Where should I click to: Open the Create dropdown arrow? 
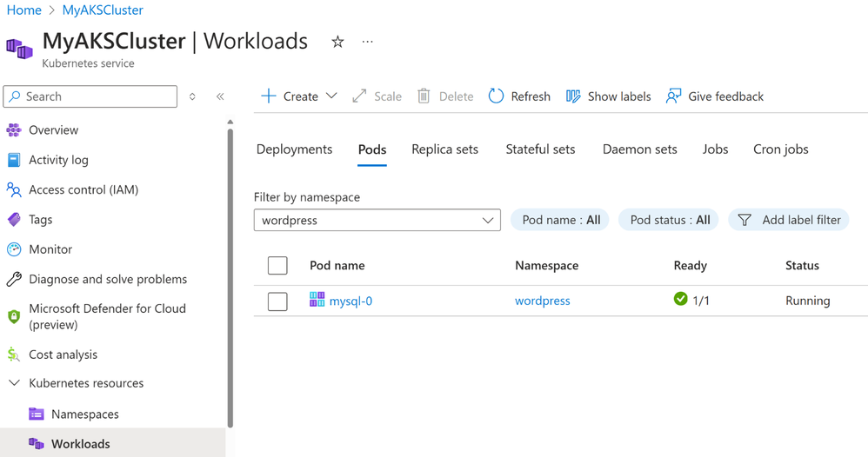coord(331,96)
